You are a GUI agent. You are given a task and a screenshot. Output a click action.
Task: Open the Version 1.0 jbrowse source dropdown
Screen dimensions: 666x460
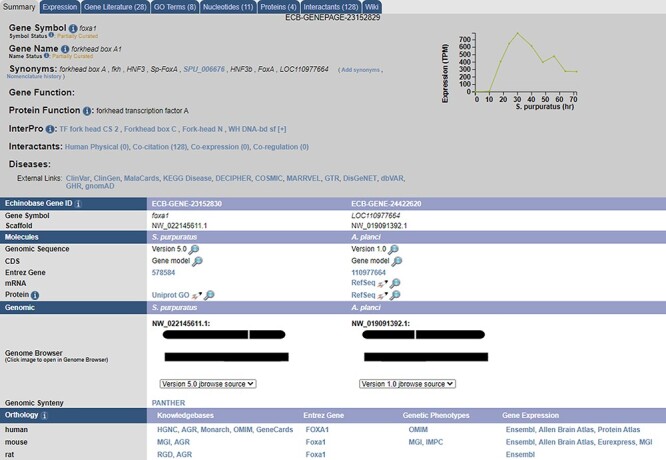[x=406, y=383]
